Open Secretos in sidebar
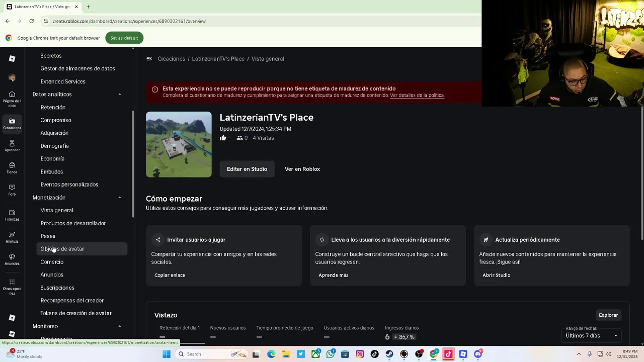The image size is (644, 362). (x=51, y=56)
